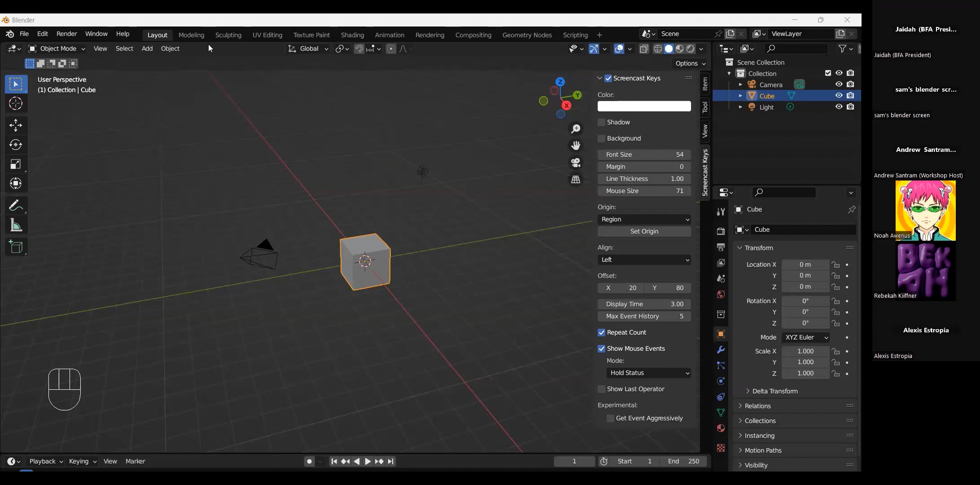Image resolution: width=980 pixels, height=485 pixels.
Task: Open the Origin Region dropdown
Action: (x=644, y=219)
